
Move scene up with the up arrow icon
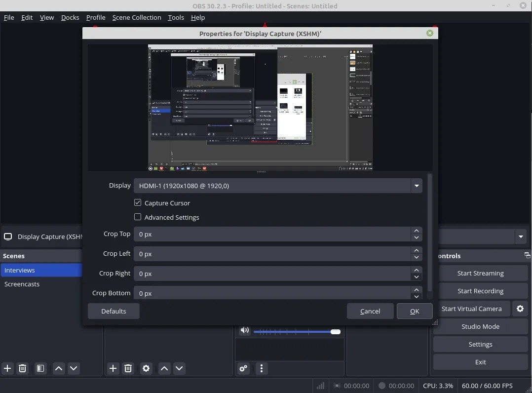58,368
